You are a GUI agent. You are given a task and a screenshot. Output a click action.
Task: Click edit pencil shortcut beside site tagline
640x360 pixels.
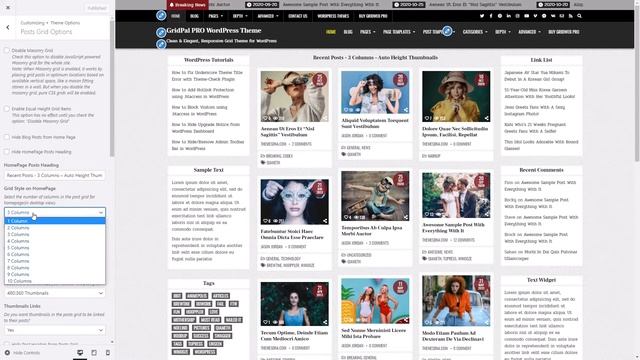click(161, 44)
